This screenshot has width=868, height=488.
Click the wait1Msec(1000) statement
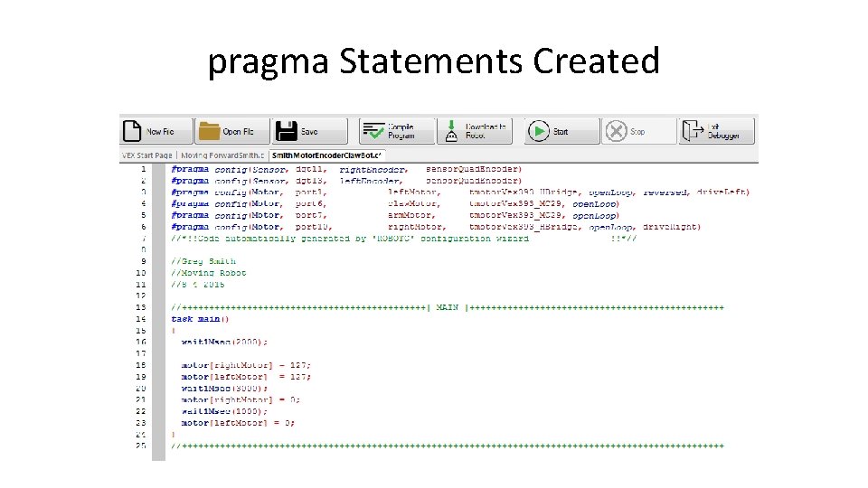pos(224,411)
